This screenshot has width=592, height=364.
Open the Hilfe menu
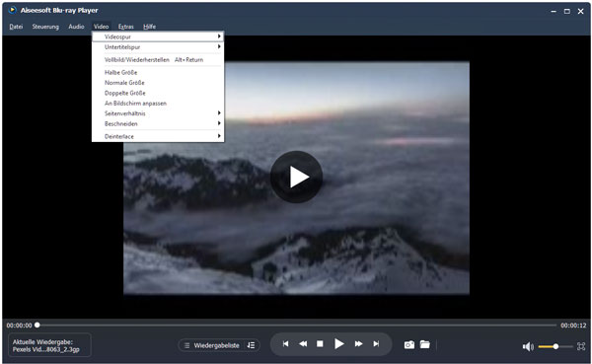click(150, 27)
